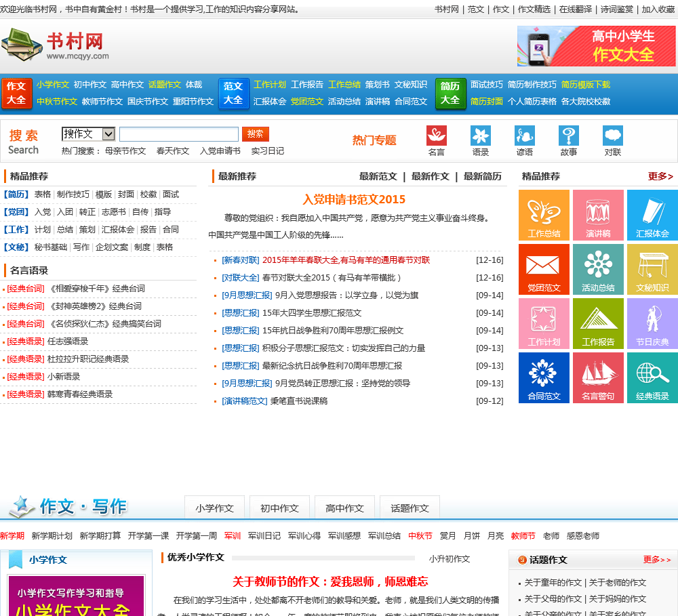Click the search text input box
Viewport: 678px width, 616px height.
tap(179, 134)
